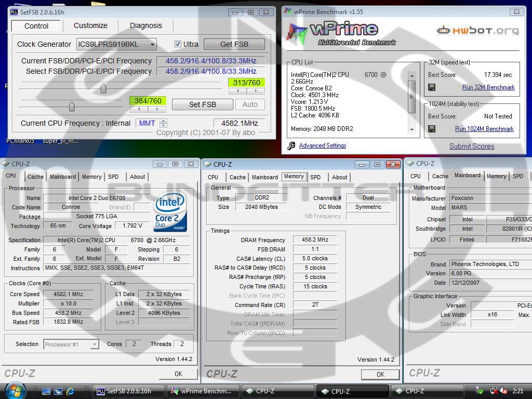Open SPD tab in middle CPU-Z window
Screen dimensions: 532x399
tap(315, 177)
